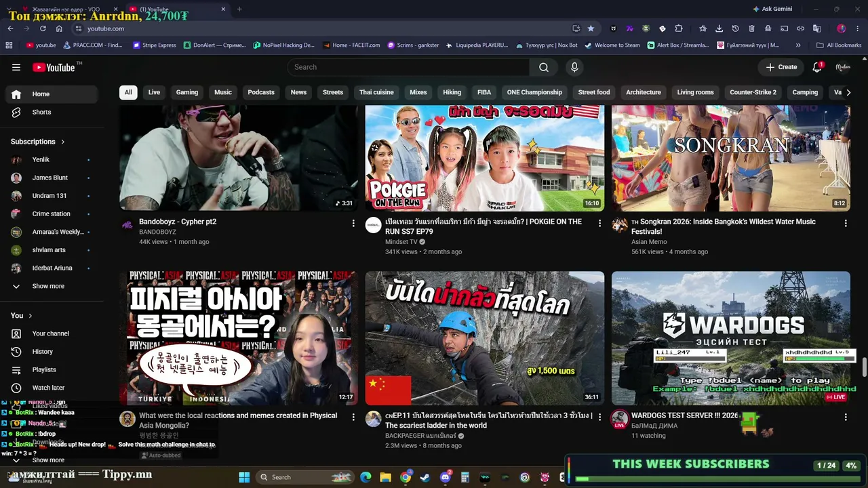
Task: Bookmark this page with the star
Action: (x=591, y=28)
